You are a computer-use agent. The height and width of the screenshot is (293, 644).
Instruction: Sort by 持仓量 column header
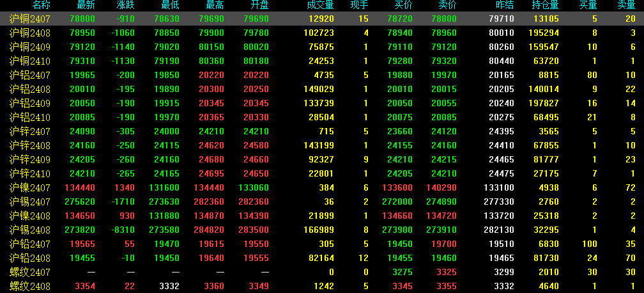pos(546,5)
